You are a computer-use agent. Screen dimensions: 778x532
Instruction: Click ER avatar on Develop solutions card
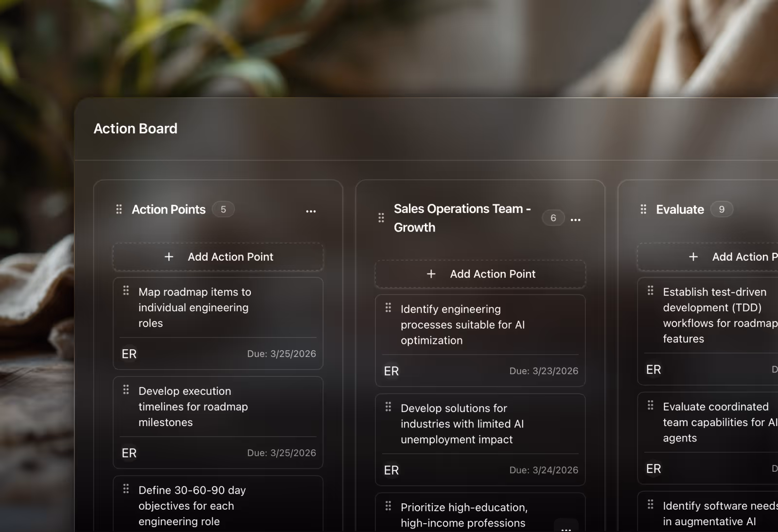click(391, 470)
